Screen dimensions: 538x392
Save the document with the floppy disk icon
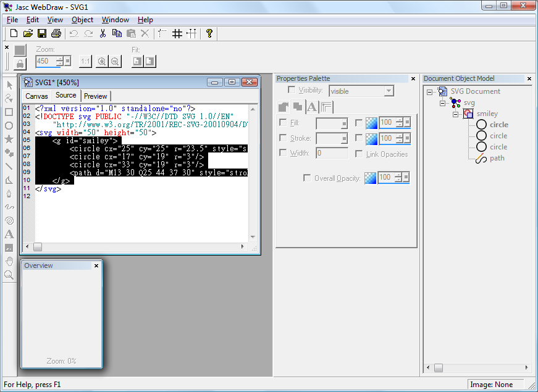pos(42,33)
